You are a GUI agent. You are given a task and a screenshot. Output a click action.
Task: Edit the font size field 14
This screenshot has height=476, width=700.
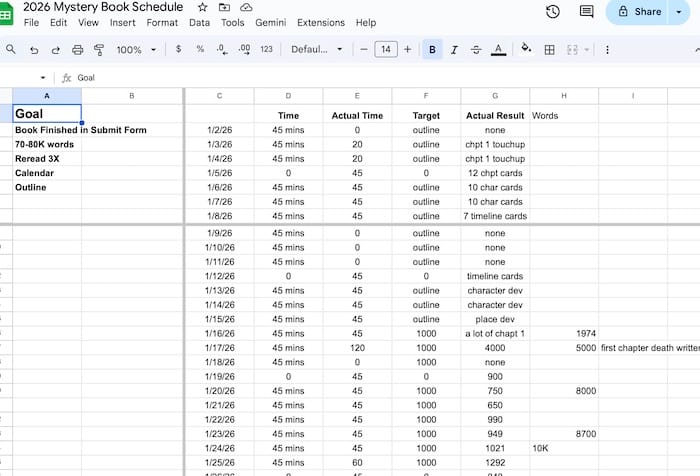386,49
